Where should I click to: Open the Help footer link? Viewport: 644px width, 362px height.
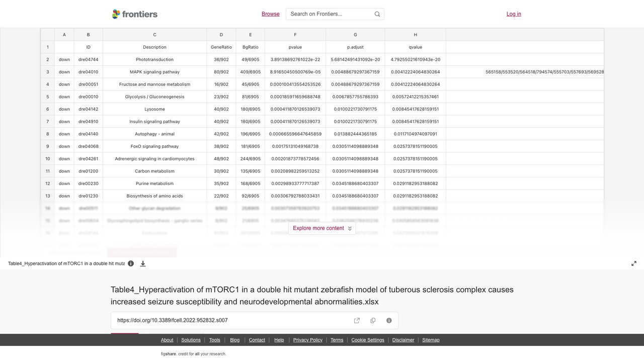(x=279, y=340)
